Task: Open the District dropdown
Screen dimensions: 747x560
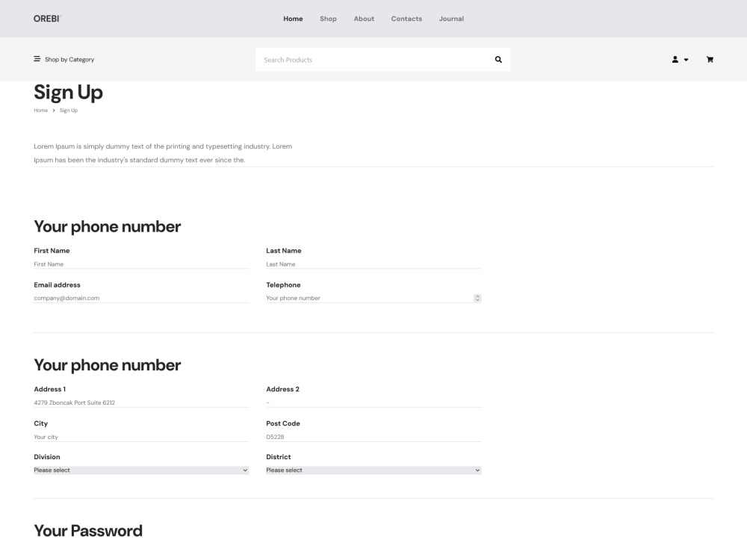Action: 373,470
